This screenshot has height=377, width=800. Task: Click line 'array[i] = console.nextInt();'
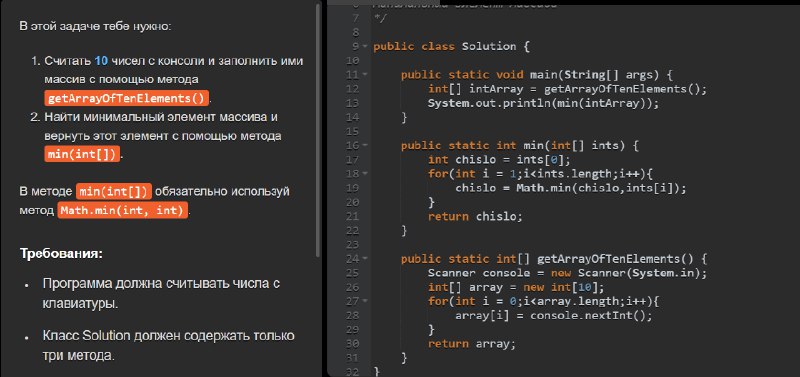554,315
